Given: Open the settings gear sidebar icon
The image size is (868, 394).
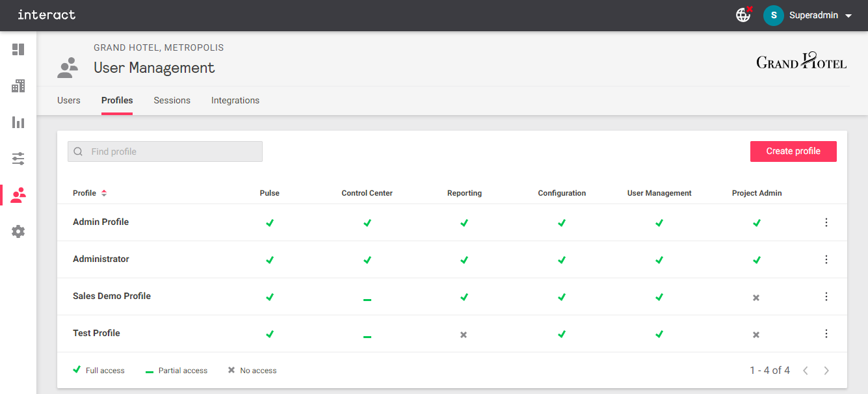Looking at the screenshot, I should point(18,231).
